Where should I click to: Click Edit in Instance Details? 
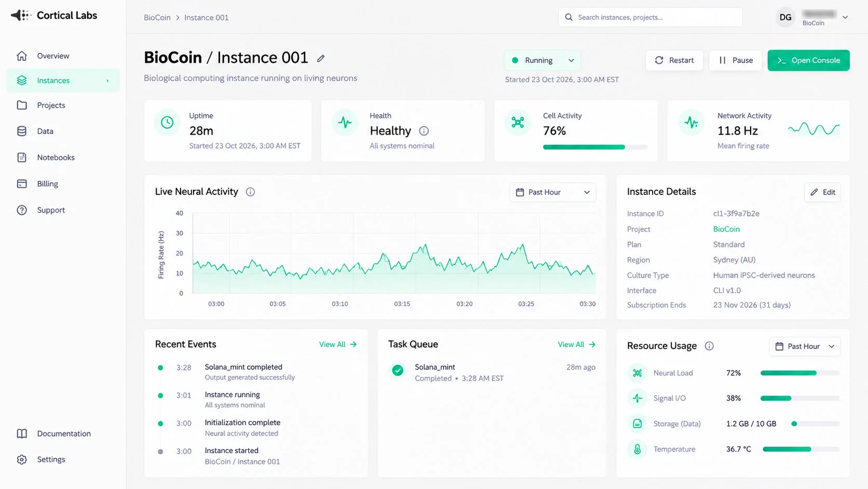click(x=822, y=192)
